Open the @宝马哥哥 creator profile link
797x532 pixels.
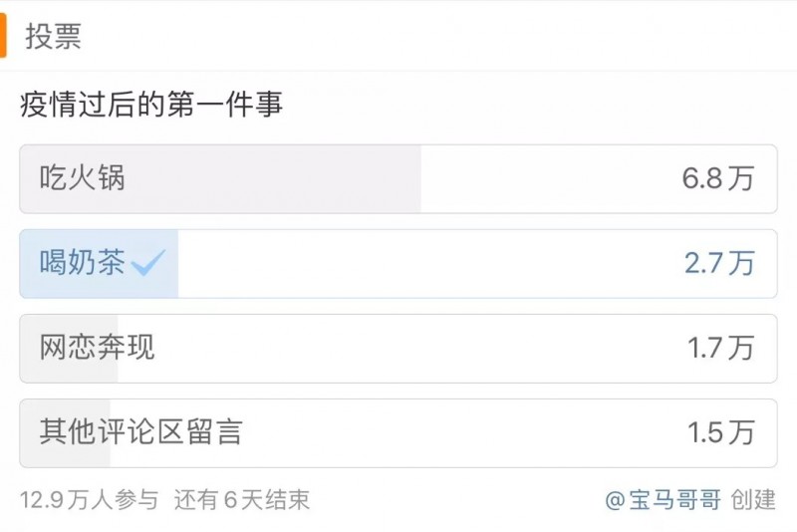point(663,499)
